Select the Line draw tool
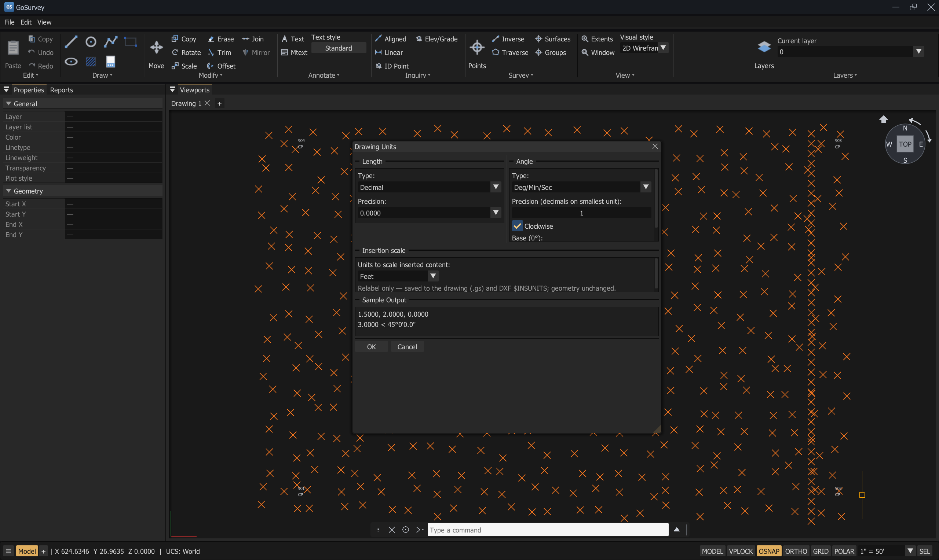 coord(71,41)
